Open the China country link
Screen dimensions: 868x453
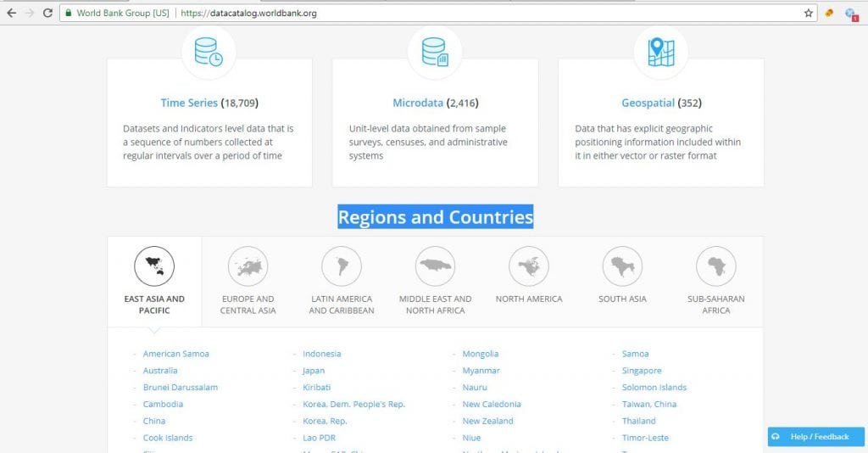click(154, 421)
